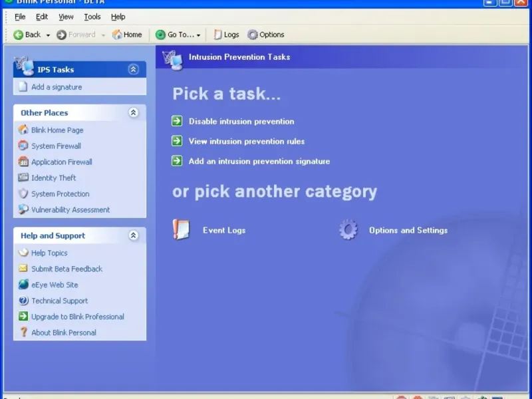Click green arrow beside Disable intrusion prevention

[177, 121]
